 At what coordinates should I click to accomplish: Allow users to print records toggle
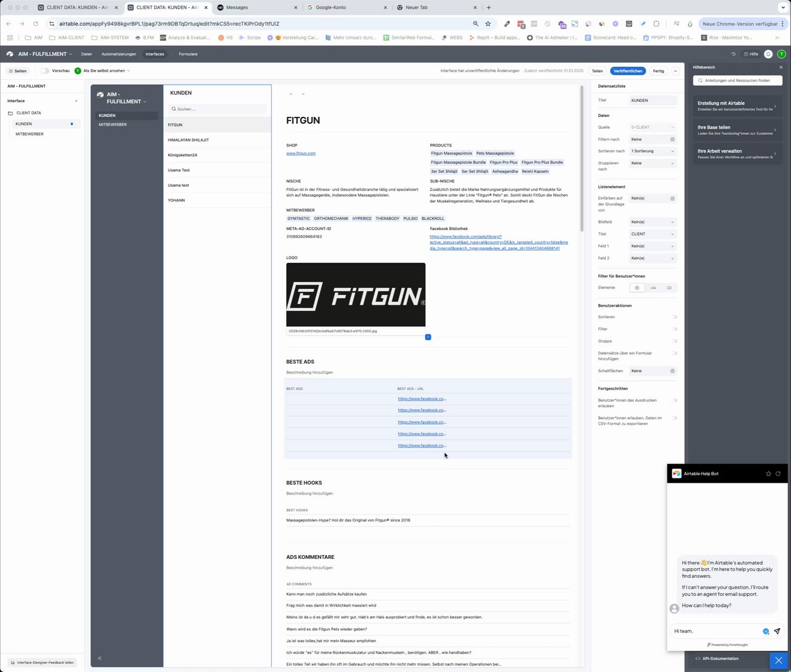click(674, 401)
